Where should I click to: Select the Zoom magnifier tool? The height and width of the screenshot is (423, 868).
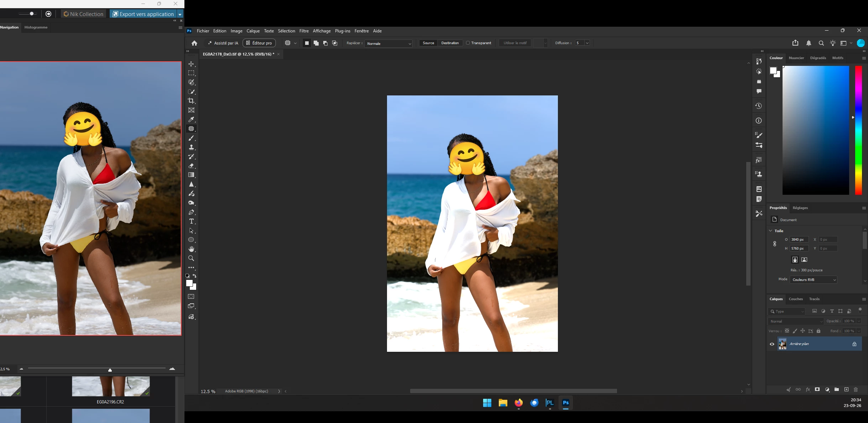point(191,258)
